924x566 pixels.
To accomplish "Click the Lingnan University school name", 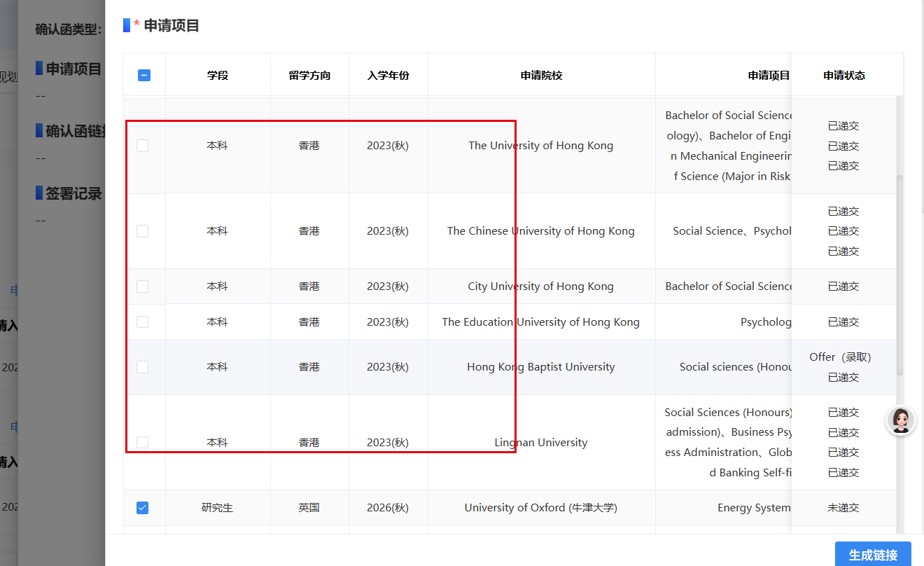I will 540,443.
